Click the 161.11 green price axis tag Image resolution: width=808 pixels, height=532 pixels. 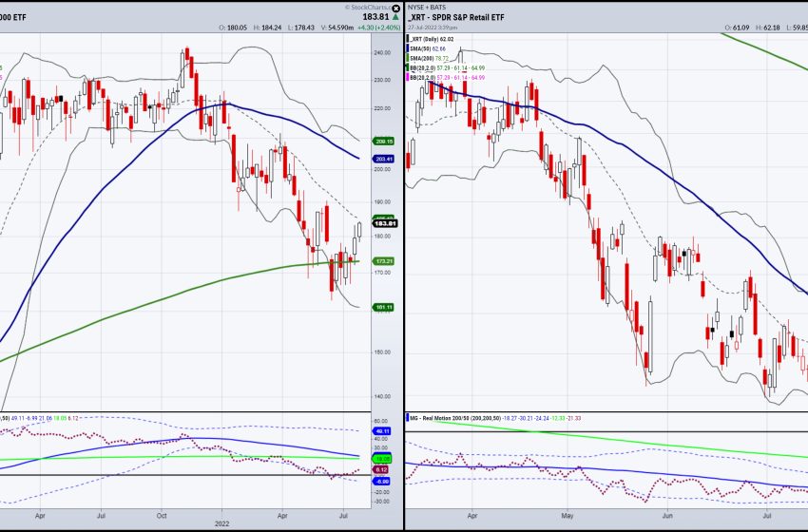(x=383, y=308)
